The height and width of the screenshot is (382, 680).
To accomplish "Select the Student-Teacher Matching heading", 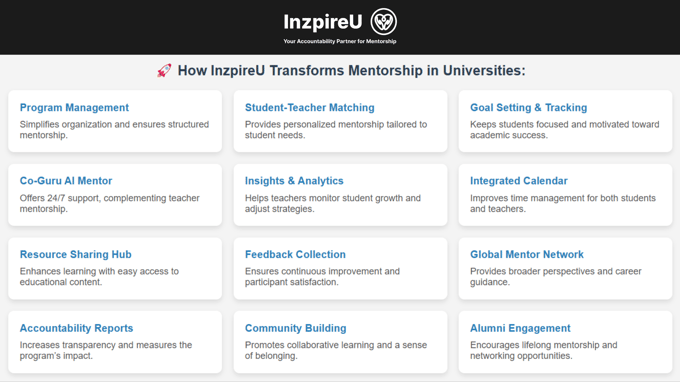I will click(310, 108).
